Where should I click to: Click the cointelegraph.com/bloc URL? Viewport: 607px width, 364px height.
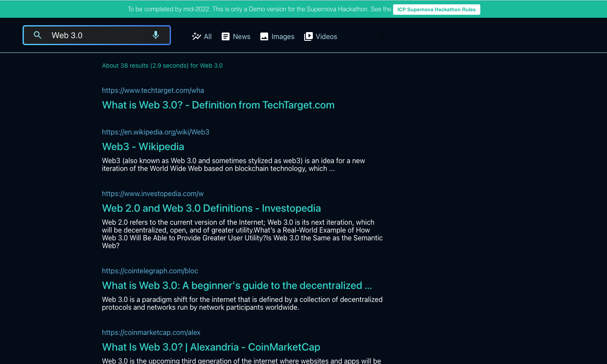150,271
